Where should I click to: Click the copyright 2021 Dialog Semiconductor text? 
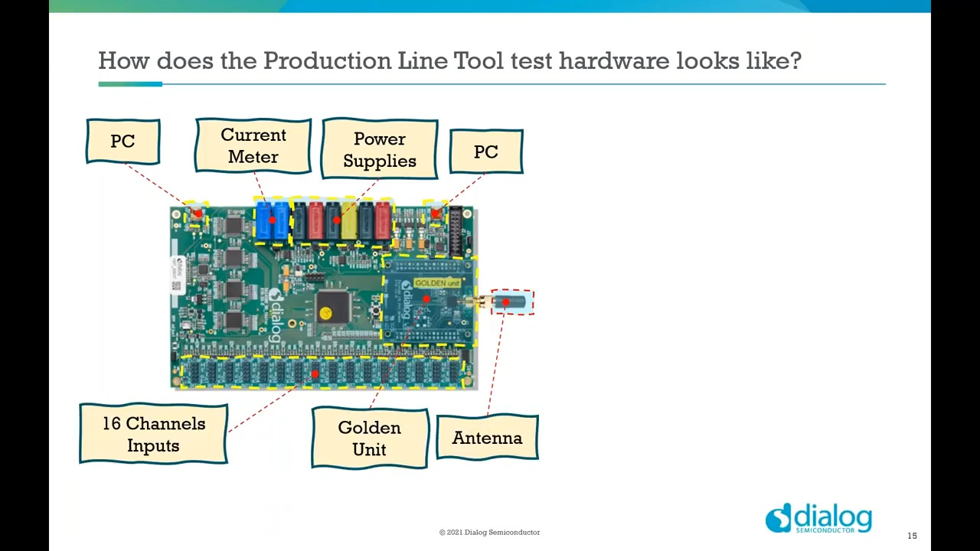[x=489, y=532]
